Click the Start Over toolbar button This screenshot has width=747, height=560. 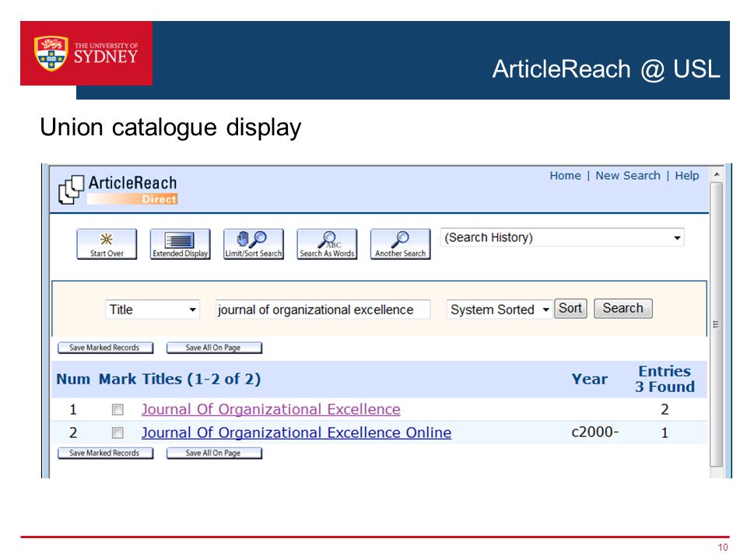[107, 243]
